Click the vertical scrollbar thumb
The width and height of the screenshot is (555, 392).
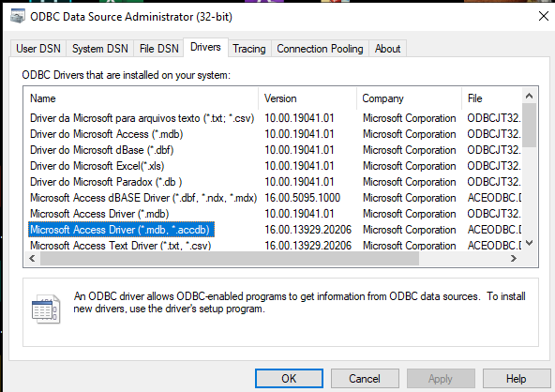click(529, 125)
